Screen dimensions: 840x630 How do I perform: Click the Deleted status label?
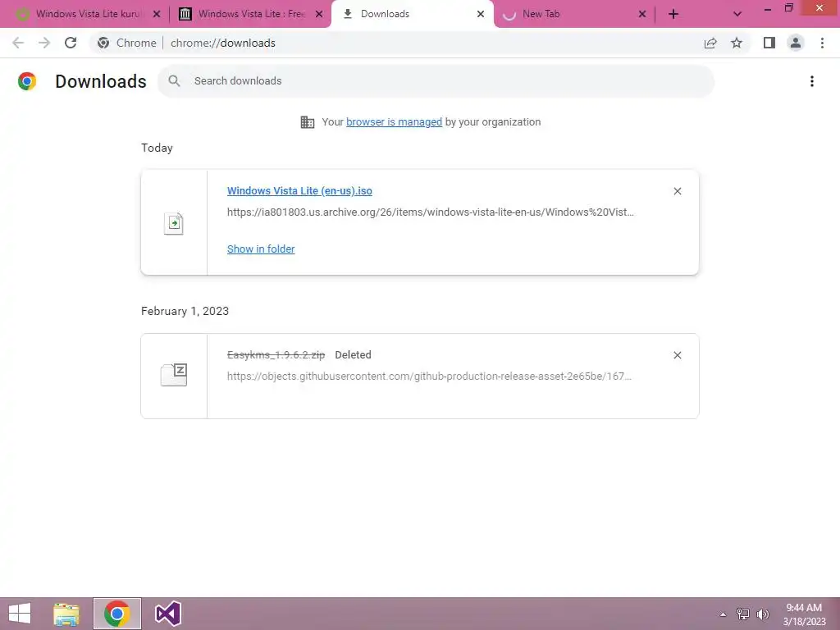click(353, 355)
